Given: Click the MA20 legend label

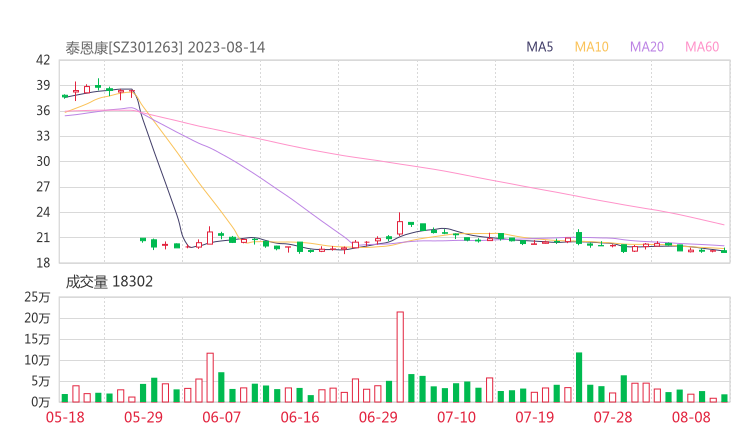Looking at the screenshot, I should (647, 47).
